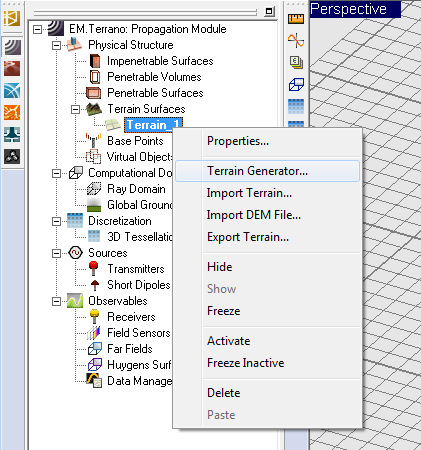Open the orange cracked module icon
This screenshot has width=421, height=450.
click(12, 112)
